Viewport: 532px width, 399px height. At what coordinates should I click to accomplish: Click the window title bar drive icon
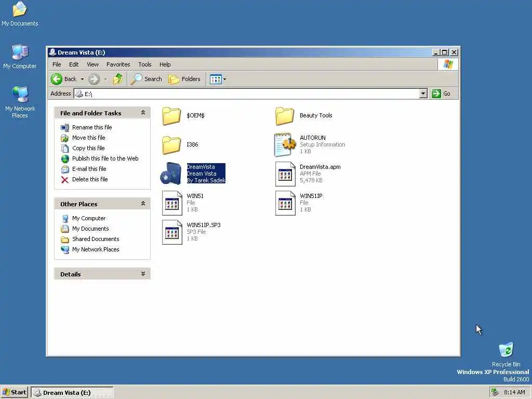pos(52,52)
